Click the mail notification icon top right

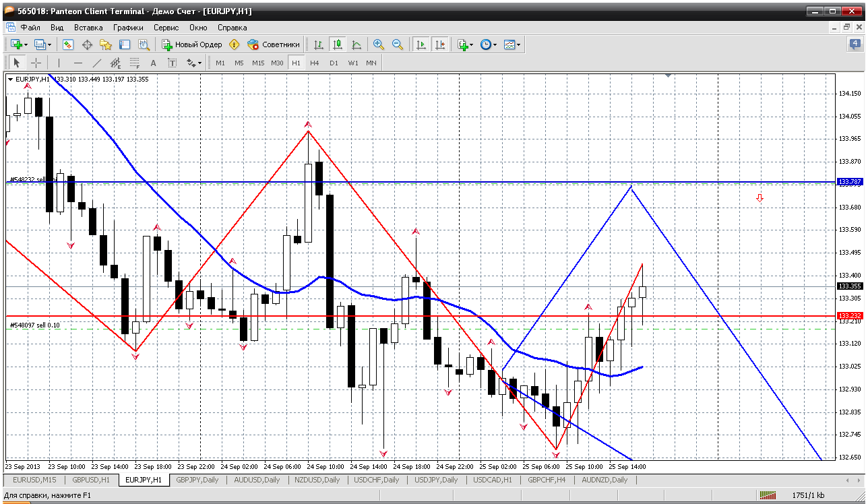pos(855,44)
